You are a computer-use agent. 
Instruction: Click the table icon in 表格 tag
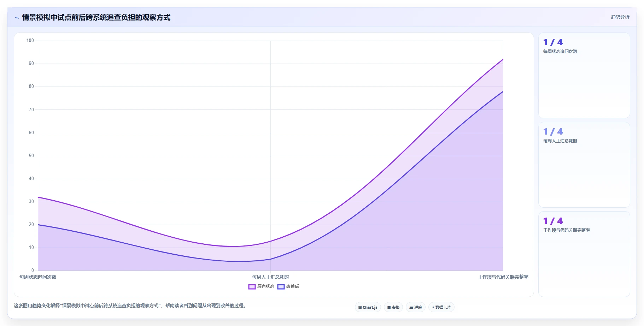coord(389,308)
